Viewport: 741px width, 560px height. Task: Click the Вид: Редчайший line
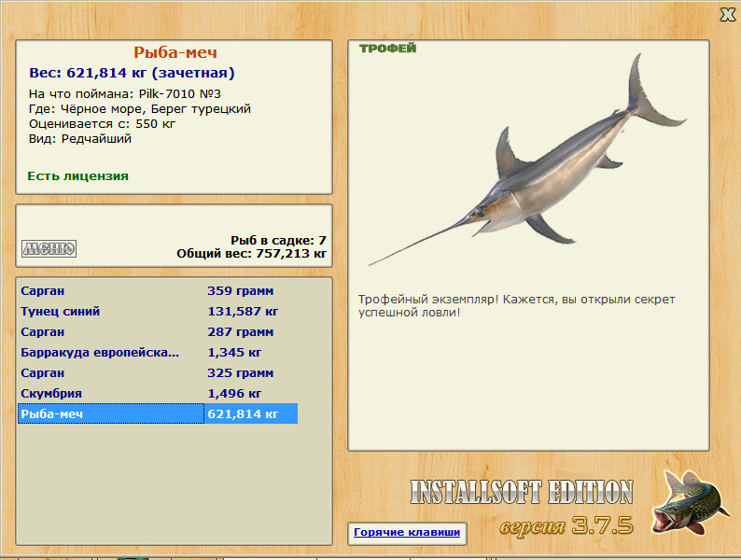pyautogui.click(x=80, y=139)
